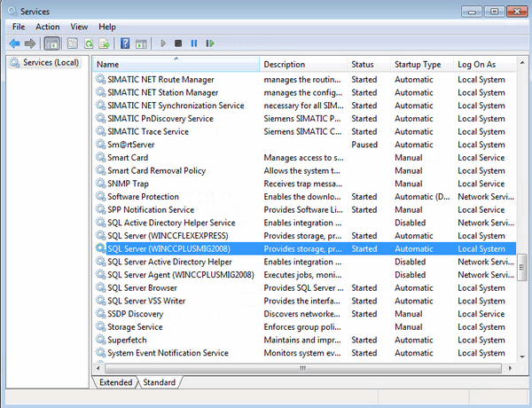Open the Properties toolbar icon
Image resolution: width=532 pixels, height=408 pixels.
[x=73, y=43]
